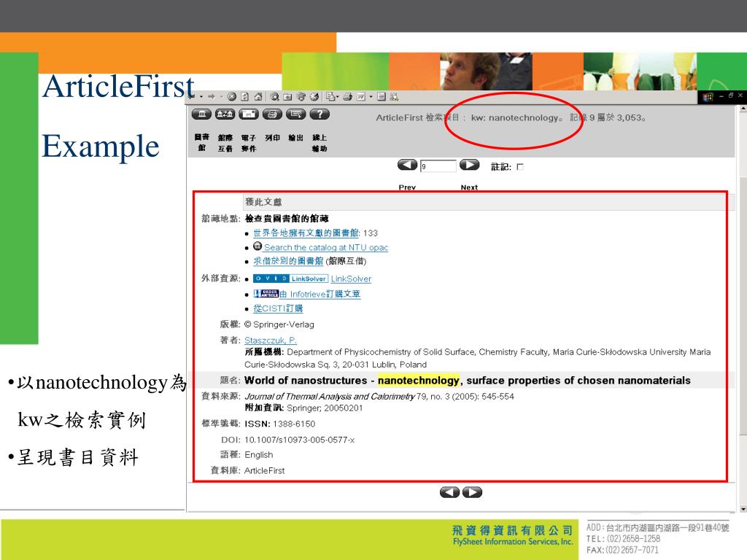Click the Interlibrary loan (館際互借) button
This screenshot has width=747, height=560.
pyautogui.click(x=225, y=114)
